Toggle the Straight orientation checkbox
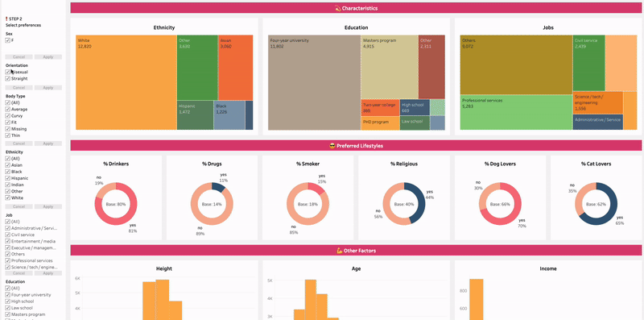Image resolution: width=644 pixels, height=320 pixels. click(7, 78)
